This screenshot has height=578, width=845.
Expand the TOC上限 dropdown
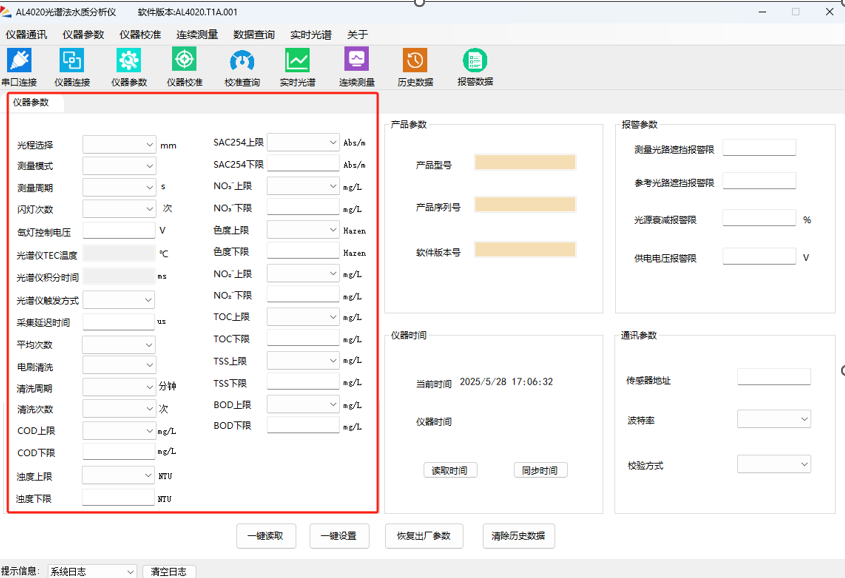click(x=303, y=317)
